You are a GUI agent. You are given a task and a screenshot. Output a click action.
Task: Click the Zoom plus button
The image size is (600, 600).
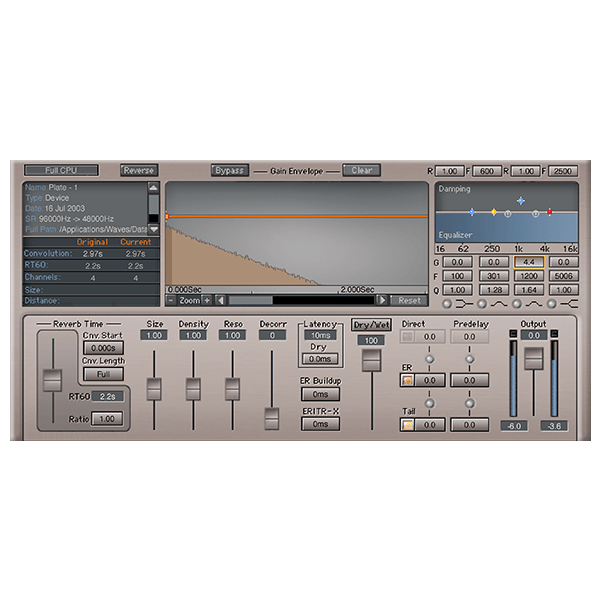(207, 301)
